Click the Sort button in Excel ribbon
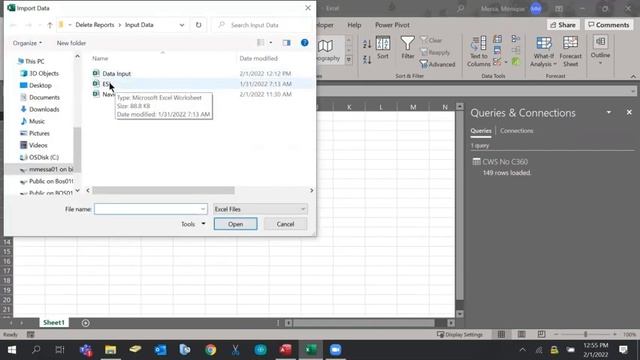This screenshot has width=640, height=360. 383,48
